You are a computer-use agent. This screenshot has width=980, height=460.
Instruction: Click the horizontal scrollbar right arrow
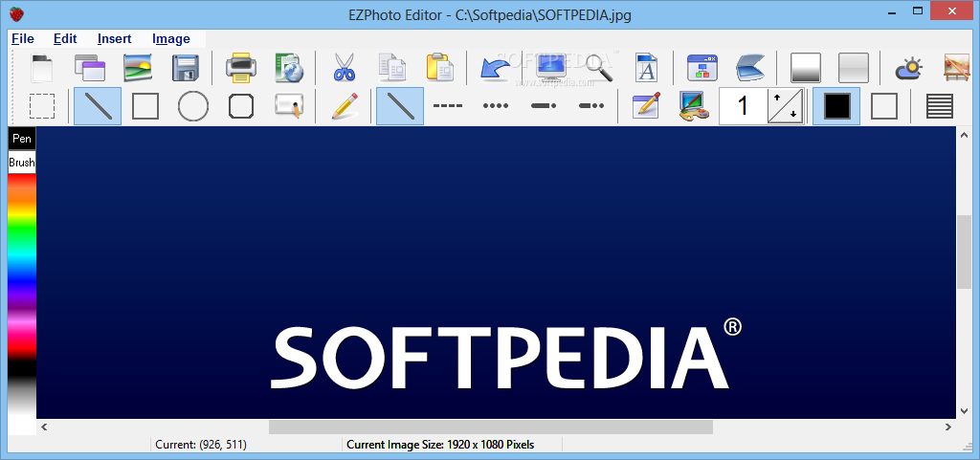click(x=948, y=427)
